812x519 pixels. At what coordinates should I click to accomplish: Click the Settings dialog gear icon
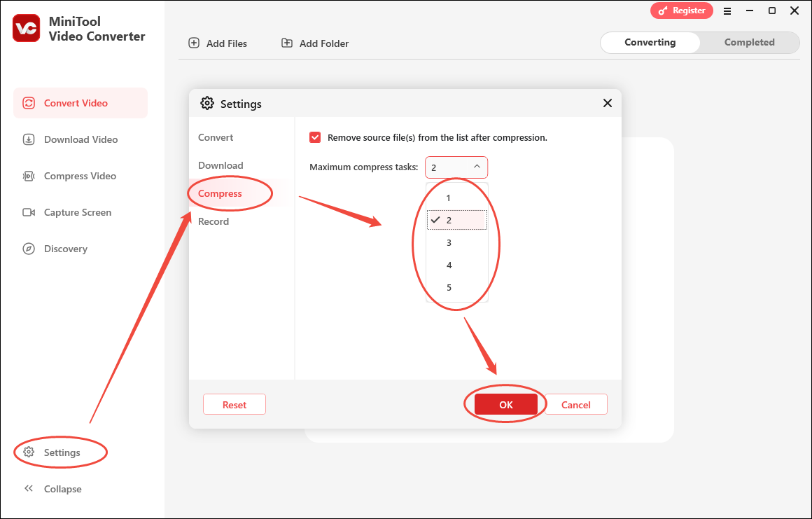[x=207, y=103]
